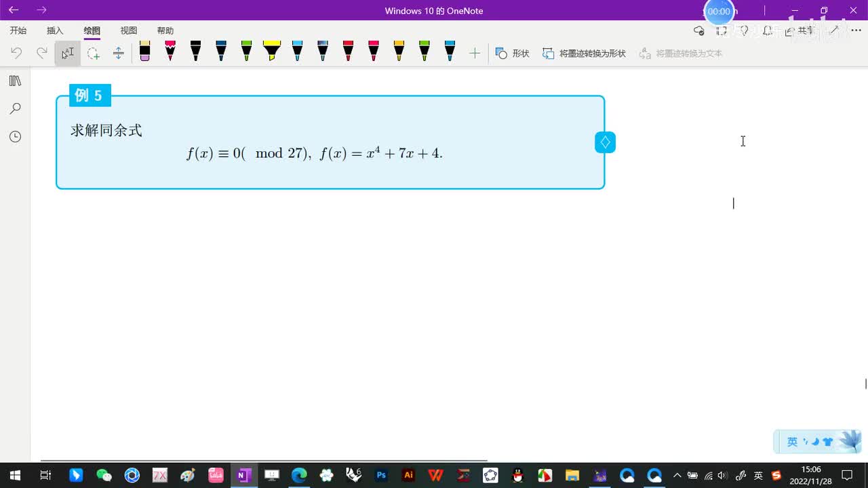
Task: Click the text 求解同余式
Action: [106, 130]
